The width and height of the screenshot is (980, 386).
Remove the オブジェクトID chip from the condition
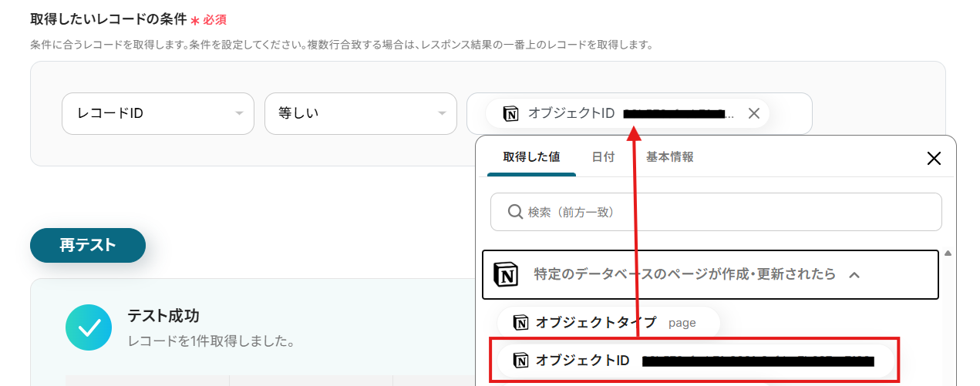pyautogui.click(x=754, y=113)
